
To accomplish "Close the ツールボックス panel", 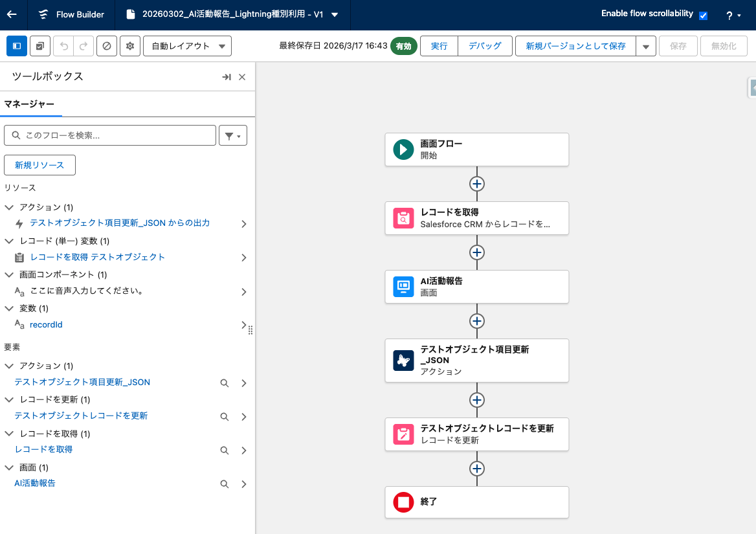I will [x=242, y=77].
